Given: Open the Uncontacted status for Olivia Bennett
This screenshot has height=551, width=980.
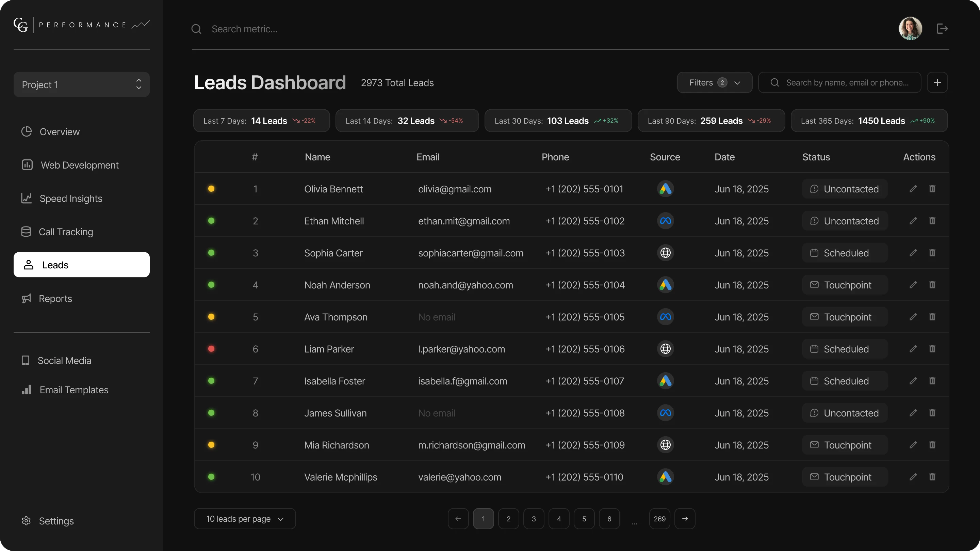Looking at the screenshot, I should point(845,189).
